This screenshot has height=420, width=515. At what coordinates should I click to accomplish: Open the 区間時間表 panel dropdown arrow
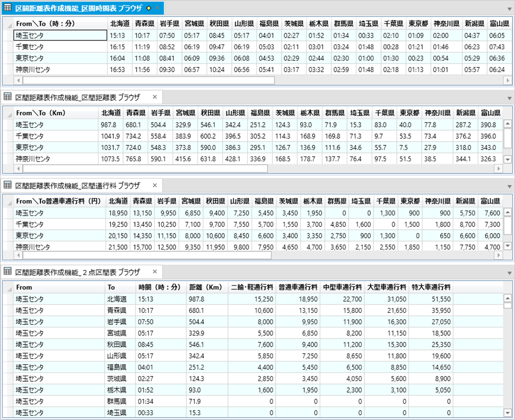(510, 9)
